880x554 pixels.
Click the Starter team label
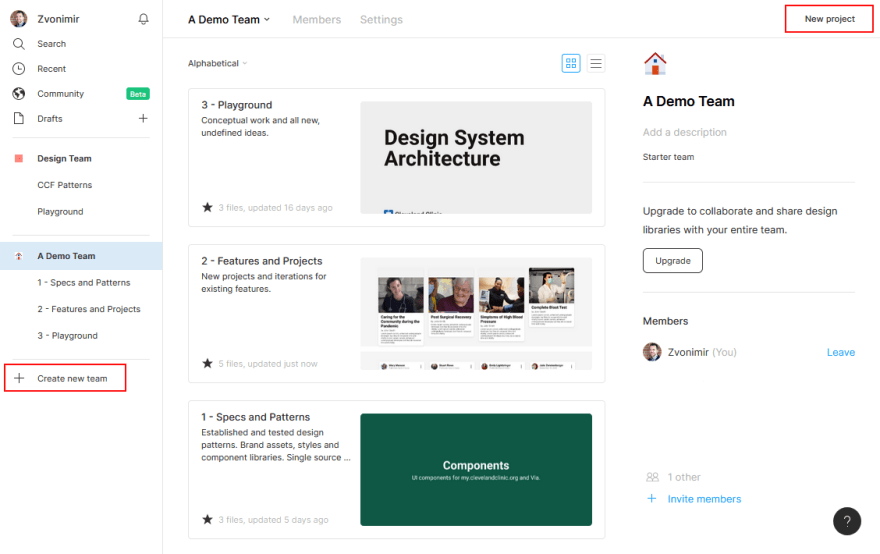[x=668, y=157]
